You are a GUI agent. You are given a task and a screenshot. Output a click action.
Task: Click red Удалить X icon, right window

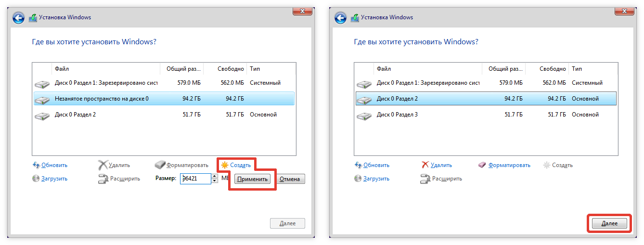tap(425, 165)
